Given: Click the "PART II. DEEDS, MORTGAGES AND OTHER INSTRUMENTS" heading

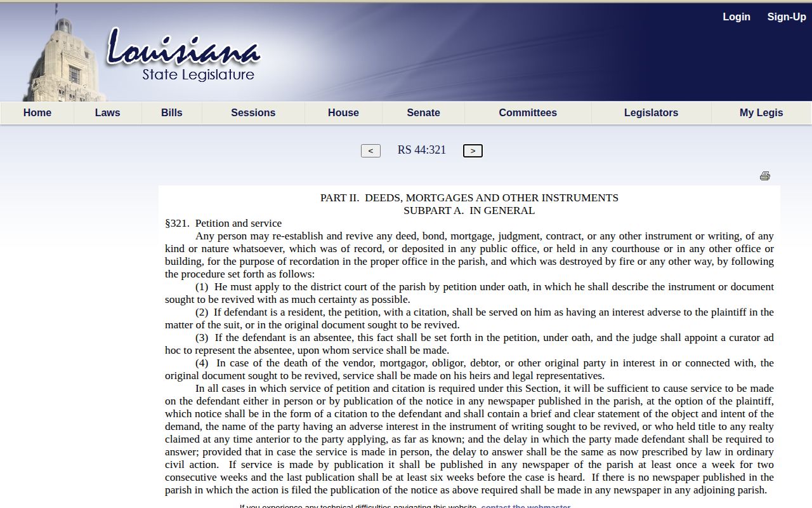Looking at the screenshot, I should point(469,198).
